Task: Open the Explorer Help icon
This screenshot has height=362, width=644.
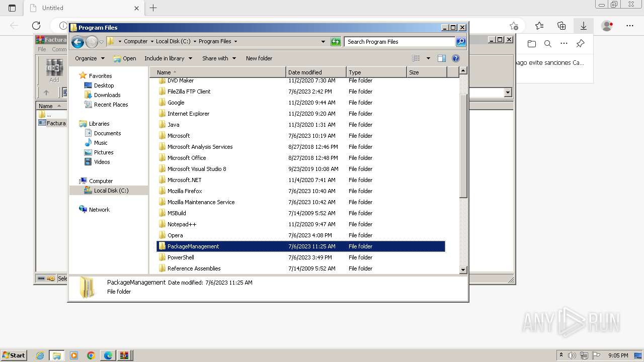Action: 456,58
